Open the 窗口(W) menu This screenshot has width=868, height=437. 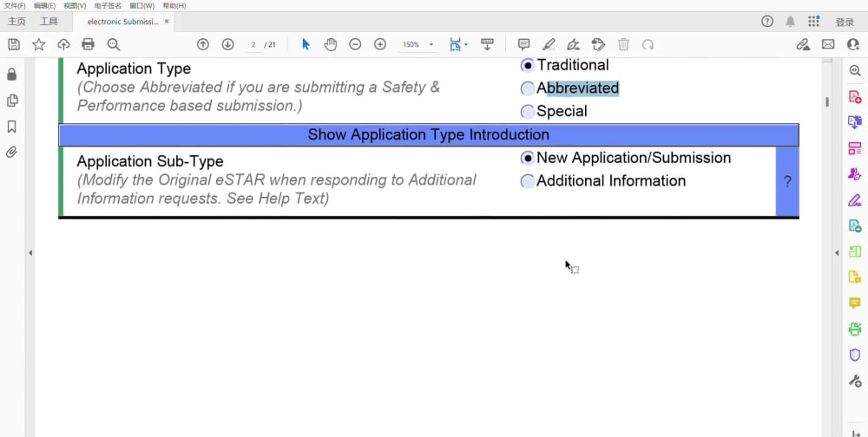point(142,5)
